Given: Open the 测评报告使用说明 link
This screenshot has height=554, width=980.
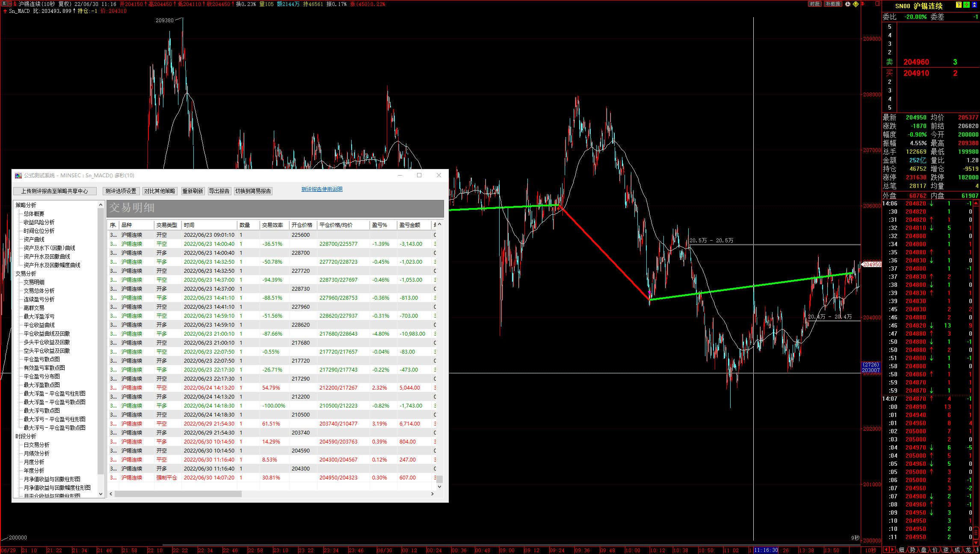Looking at the screenshot, I should pyautogui.click(x=322, y=189).
